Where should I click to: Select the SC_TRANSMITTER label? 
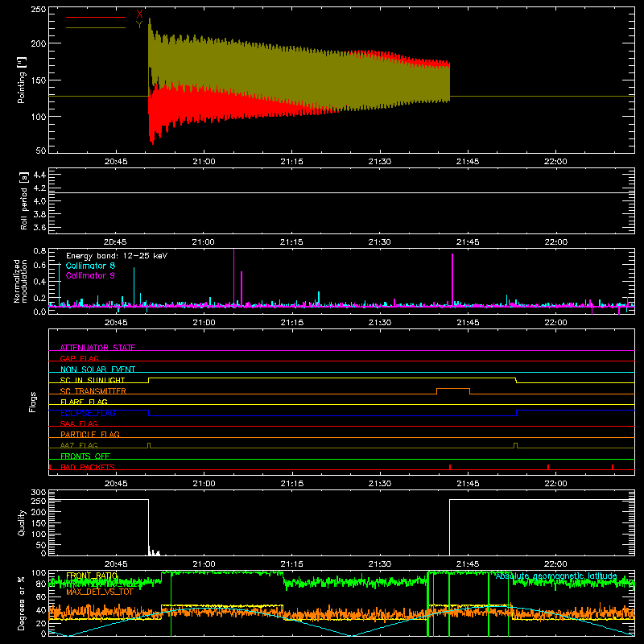93,391
